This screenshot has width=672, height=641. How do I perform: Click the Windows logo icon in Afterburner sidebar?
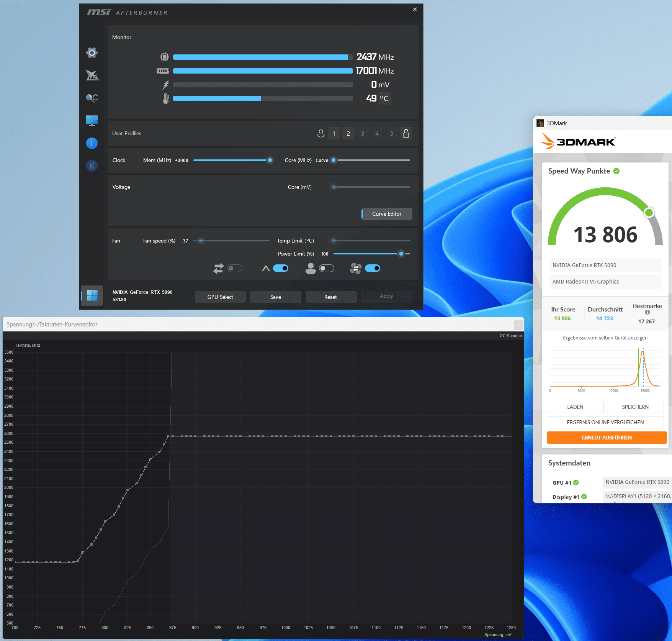pos(92,295)
